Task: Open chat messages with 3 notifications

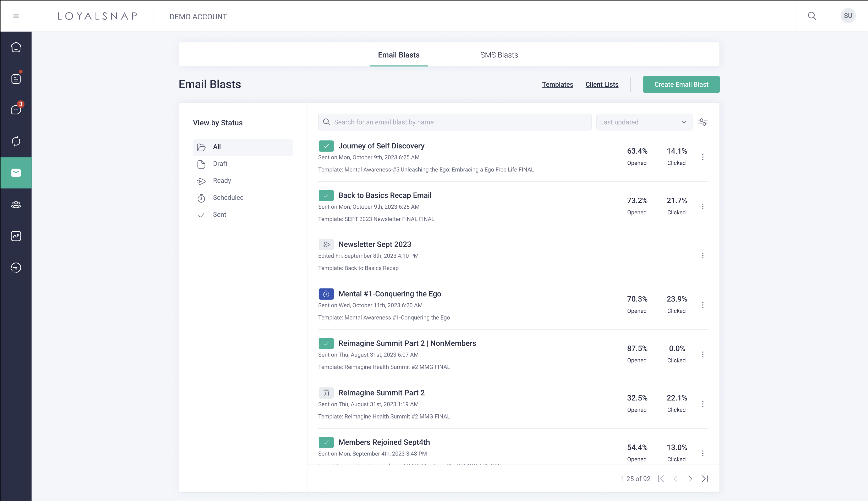Action: click(x=16, y=110)
